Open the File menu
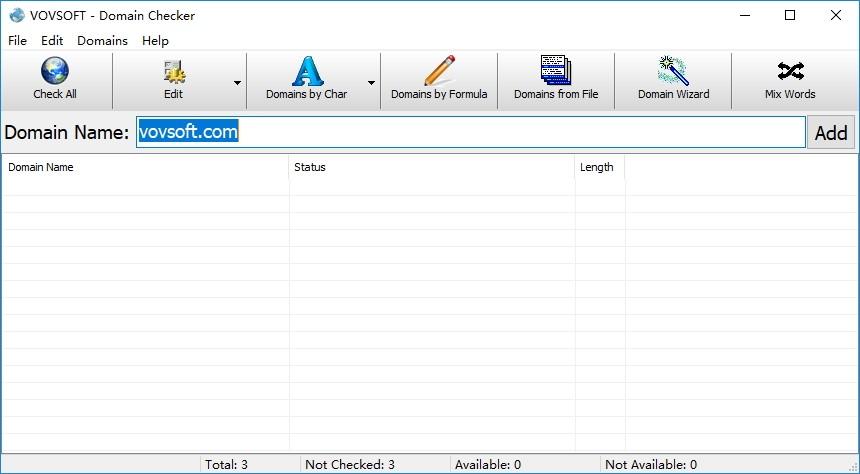Viewport: 860px width, 474px height. [18, 41]
